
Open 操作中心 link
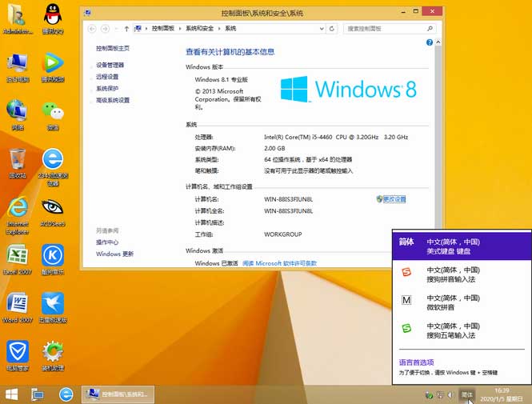coord(107,242)
